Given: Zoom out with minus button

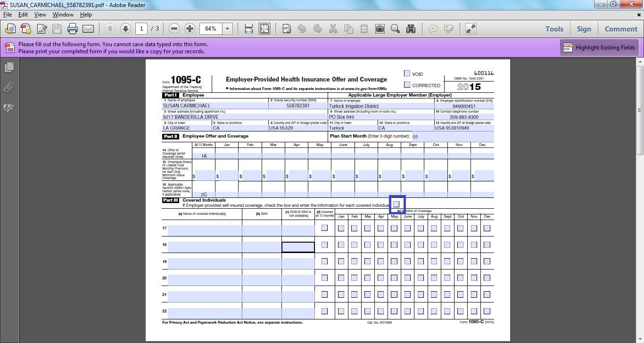Looking at the screenshot, I should coord(174,29).
